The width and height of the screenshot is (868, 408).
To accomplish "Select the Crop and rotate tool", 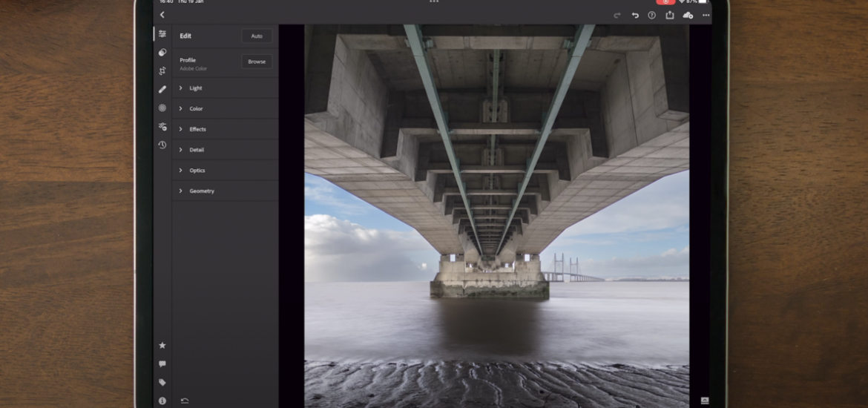I will (162, 71).
